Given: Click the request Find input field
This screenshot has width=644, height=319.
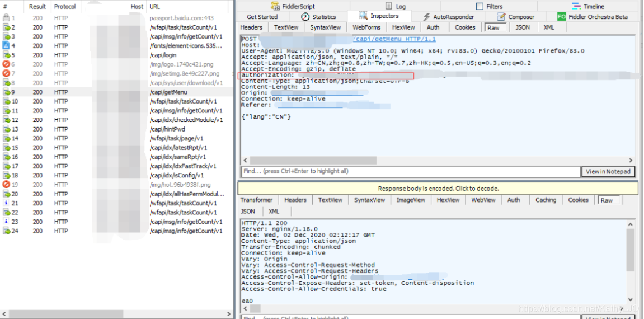Looking at the screenshot, I should [x=410, y=172].
